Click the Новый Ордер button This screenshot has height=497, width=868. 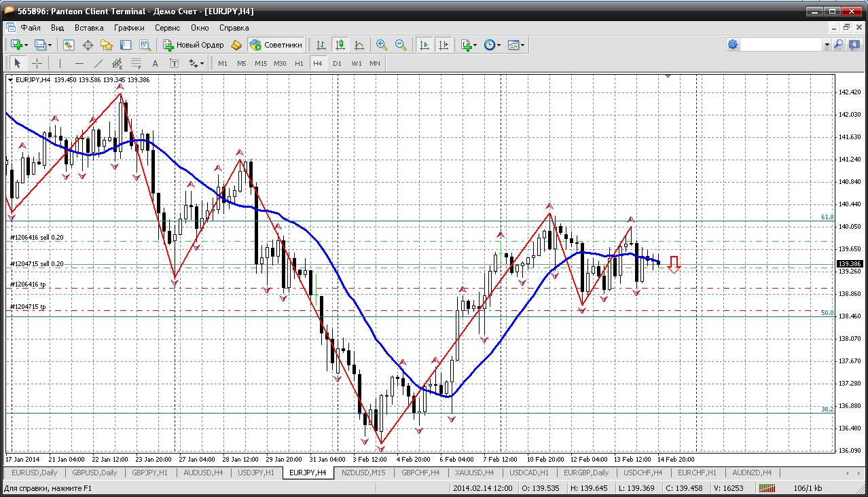click(x=194, y=45)
